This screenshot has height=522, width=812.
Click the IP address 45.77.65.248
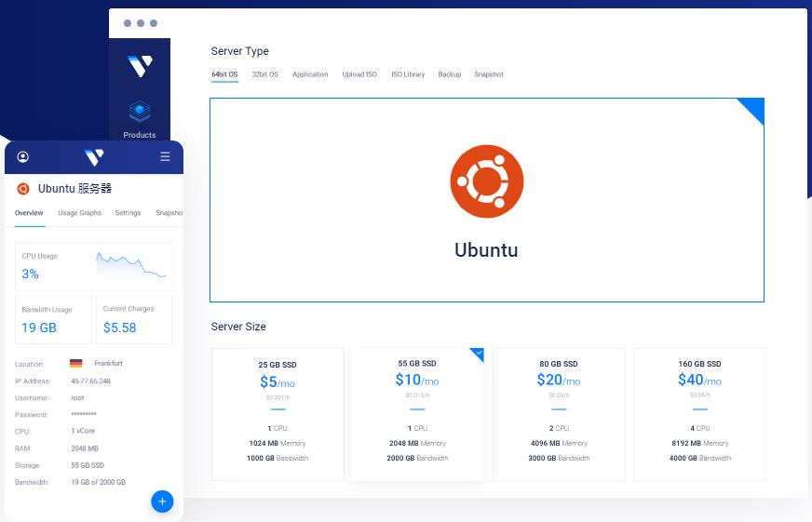90,381
